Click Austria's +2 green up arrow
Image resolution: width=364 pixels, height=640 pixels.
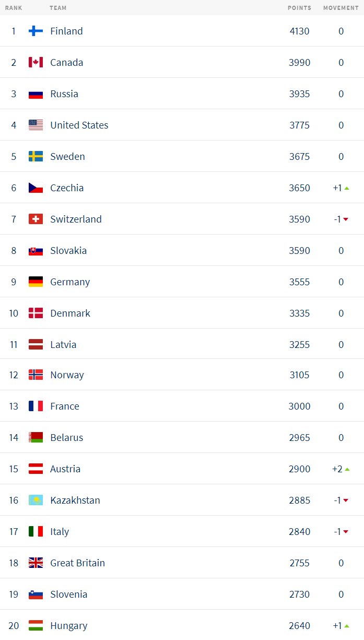[347, 469]
